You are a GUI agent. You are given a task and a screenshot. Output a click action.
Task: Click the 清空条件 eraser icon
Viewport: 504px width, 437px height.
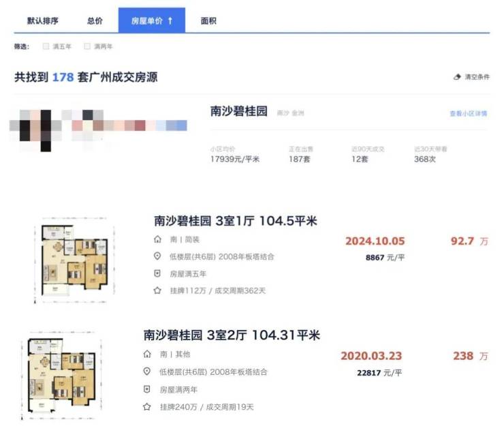click(457, 76)
